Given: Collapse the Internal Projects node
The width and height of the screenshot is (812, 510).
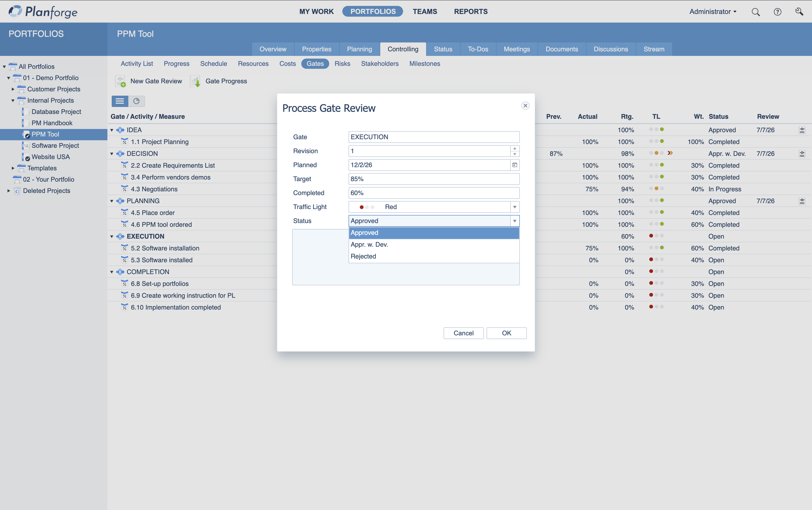Looking at the screenshot, I should click(x=13, y=100).
